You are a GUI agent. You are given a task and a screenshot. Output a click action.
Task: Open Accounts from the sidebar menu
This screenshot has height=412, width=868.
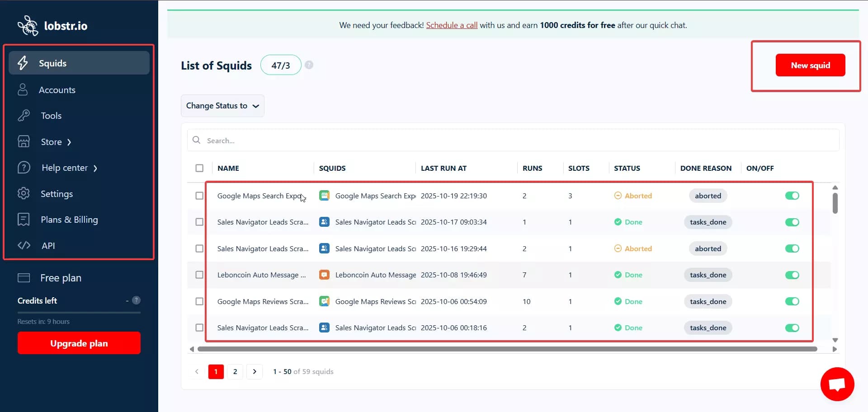click(x=58, y=89)
